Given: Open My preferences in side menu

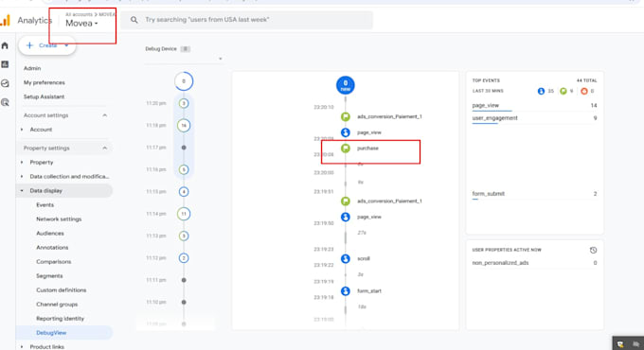Looking at the screenshot, I should 44,82.
